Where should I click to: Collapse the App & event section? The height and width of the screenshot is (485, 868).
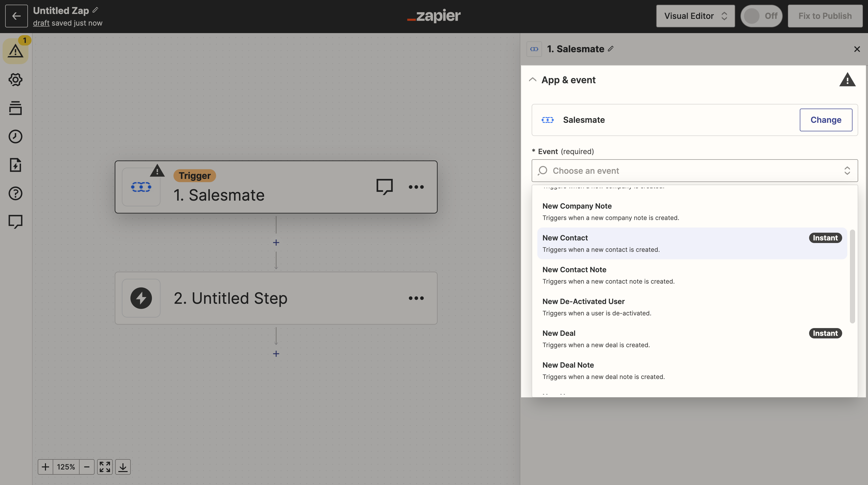532,80
